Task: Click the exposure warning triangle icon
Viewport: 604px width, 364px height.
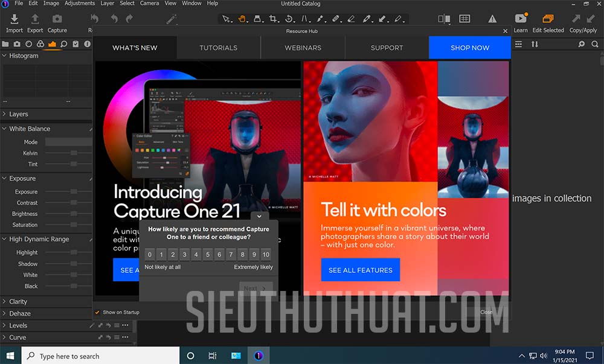Action: [x=492, y=19]
